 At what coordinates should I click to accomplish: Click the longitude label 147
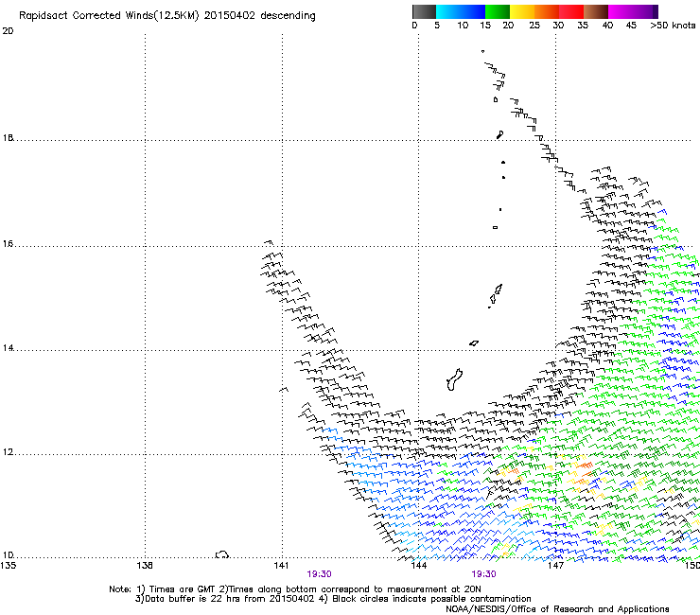[x=555, y=566]
